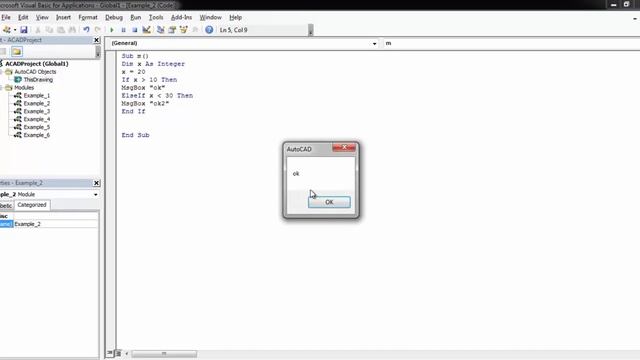Click Toggle Folders icon in project panel
The image size is (640, 360).
coord(17,51)
